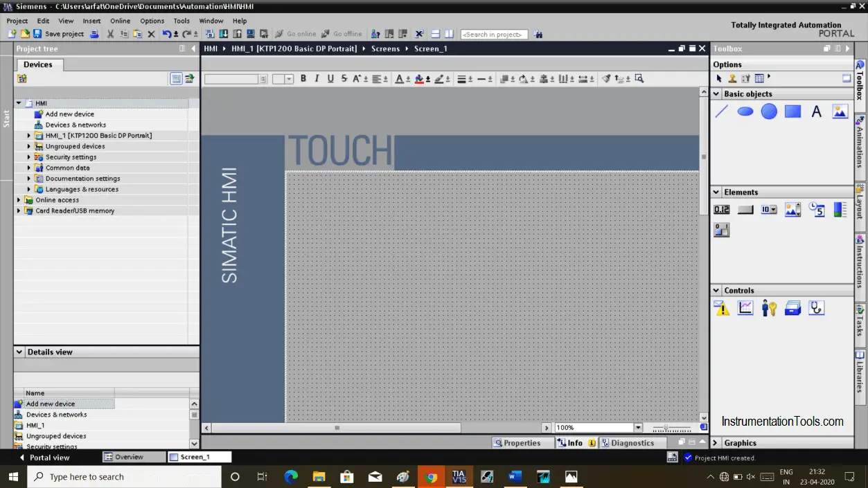The height and width of the screenshot is (488, 868).
Task: Open the Insert menu
Action: (x=91, y=21)
